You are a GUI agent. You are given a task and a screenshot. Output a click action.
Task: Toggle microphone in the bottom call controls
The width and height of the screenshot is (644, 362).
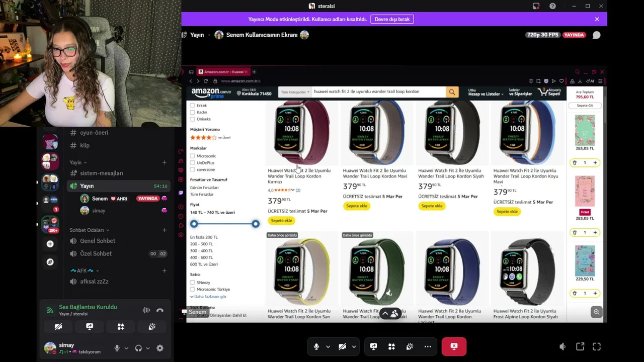pos(316,346)
